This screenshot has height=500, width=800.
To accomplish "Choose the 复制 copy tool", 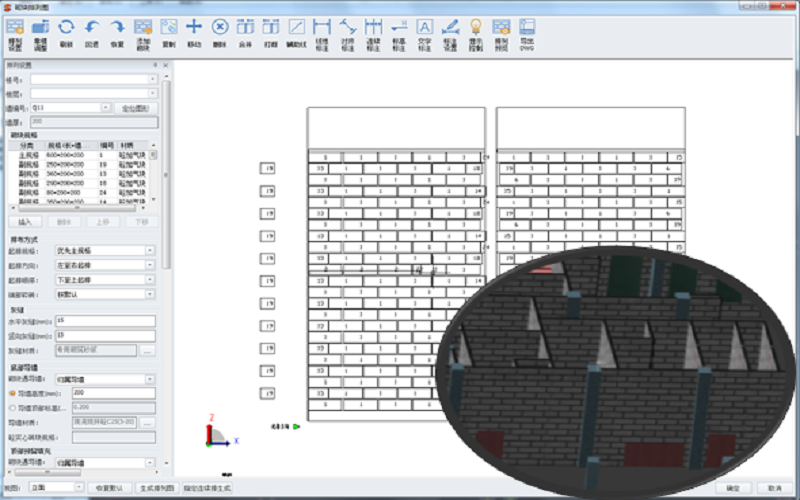I will pyautogui.click(x=169, y=34).
